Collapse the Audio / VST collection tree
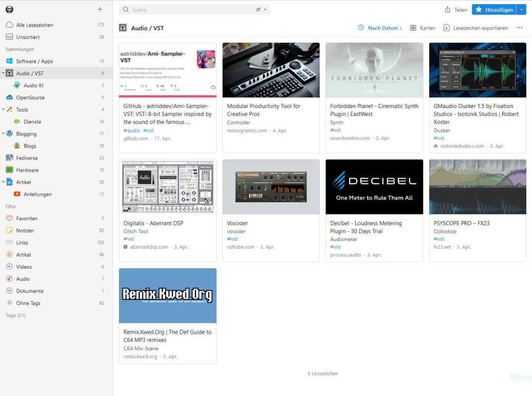The height and width of the screenshot is (396, 532). [x=3, y=73]
